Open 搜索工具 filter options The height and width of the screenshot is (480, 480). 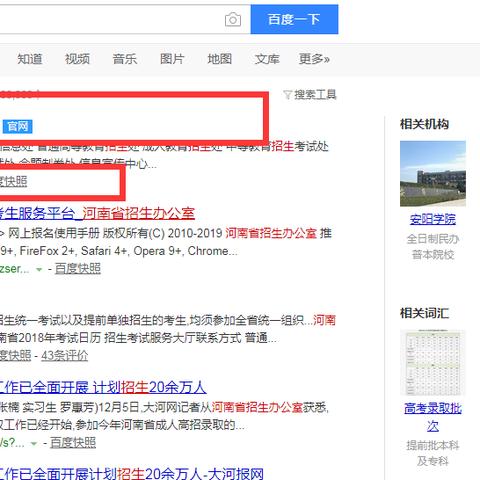(x=315, y=95)
